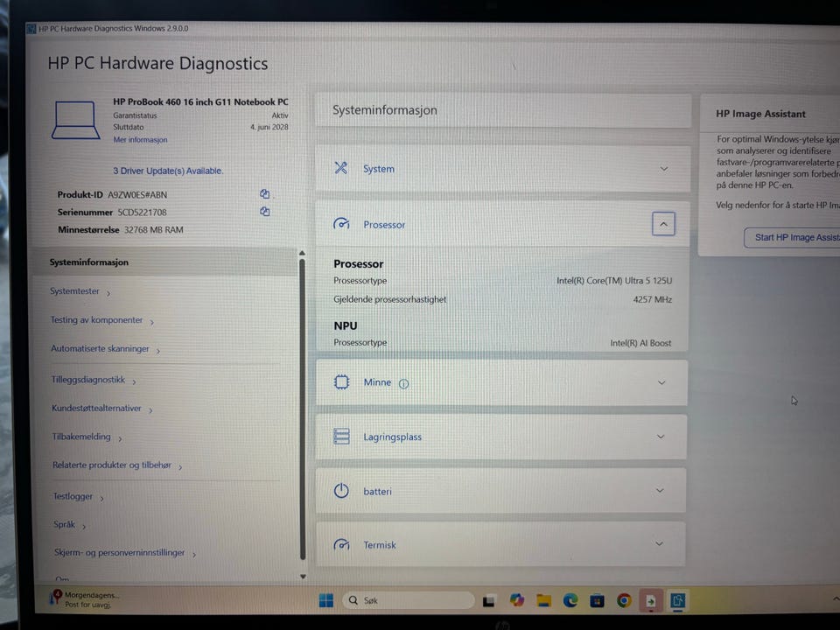Click Start HP Image Assistant button

point(792,237)
